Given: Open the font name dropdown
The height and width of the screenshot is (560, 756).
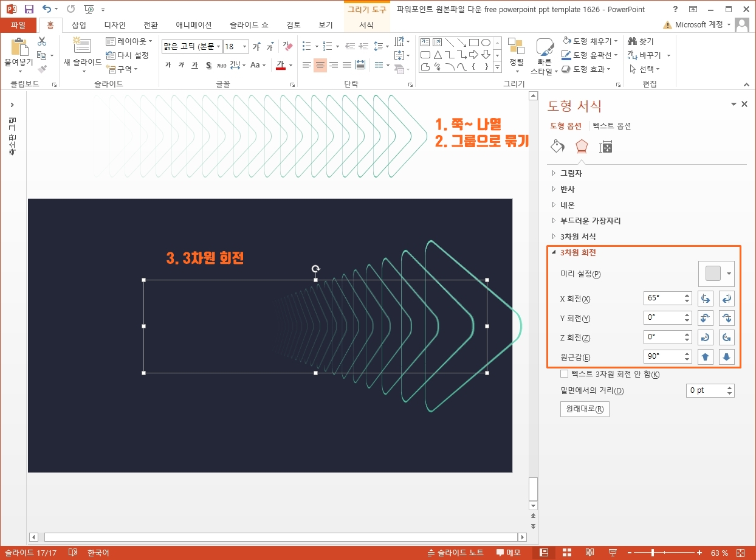Looking at the screenshot, I should point(218,46).
